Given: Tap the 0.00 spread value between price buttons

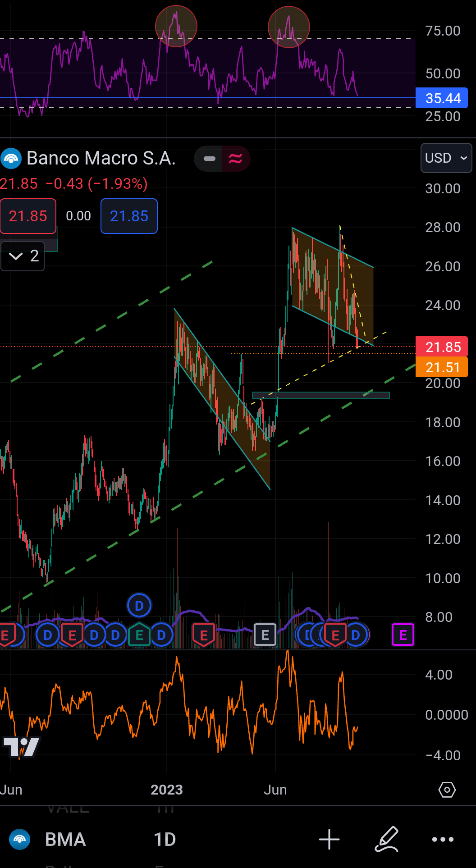Looking at the screenshot, I should click(x=78, y=216).
